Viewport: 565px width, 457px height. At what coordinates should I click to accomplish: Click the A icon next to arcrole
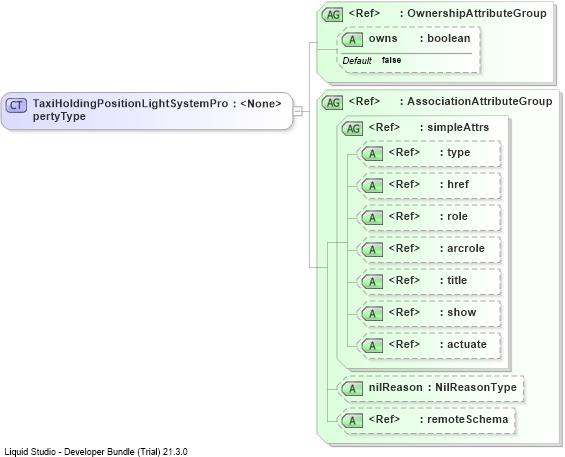coord(372,250)
